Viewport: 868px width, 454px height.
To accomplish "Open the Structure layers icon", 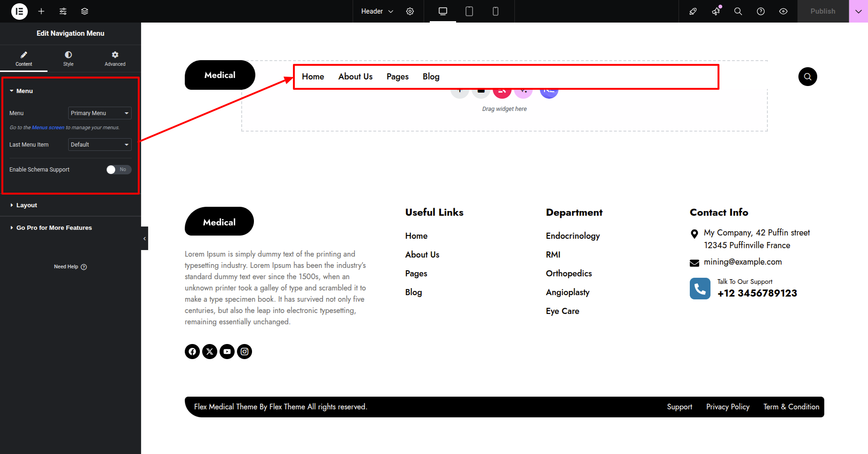I will 85,11.
